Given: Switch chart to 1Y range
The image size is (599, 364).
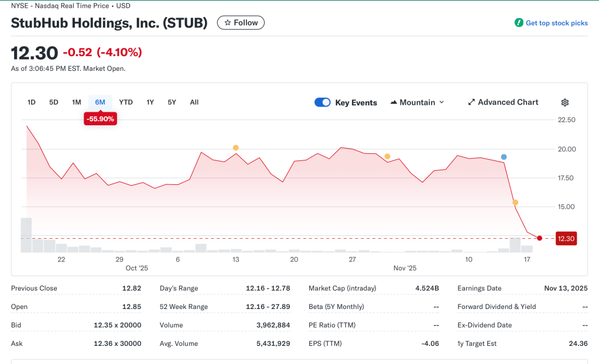Looking at the screenshot, I should [x=150, y=102].
